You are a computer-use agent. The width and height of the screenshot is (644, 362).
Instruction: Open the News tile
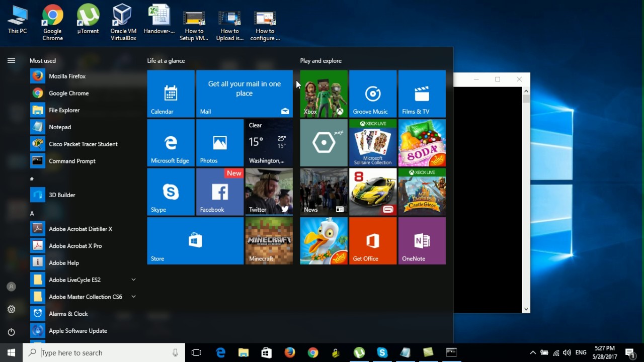click(x=324, y=192)
